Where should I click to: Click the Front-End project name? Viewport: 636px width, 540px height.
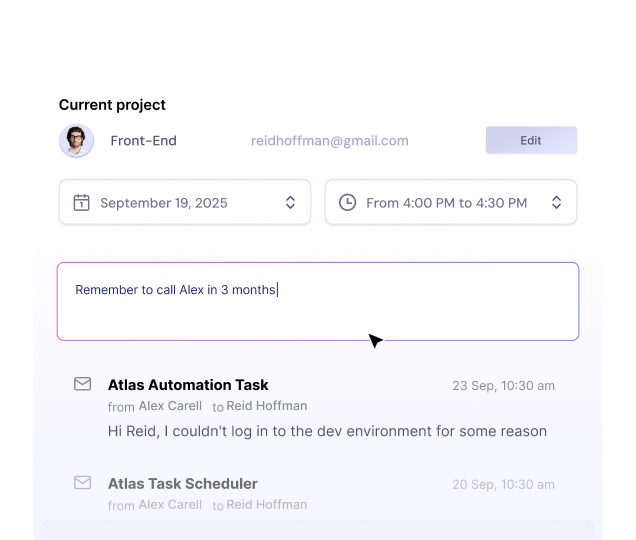(143, 141)
